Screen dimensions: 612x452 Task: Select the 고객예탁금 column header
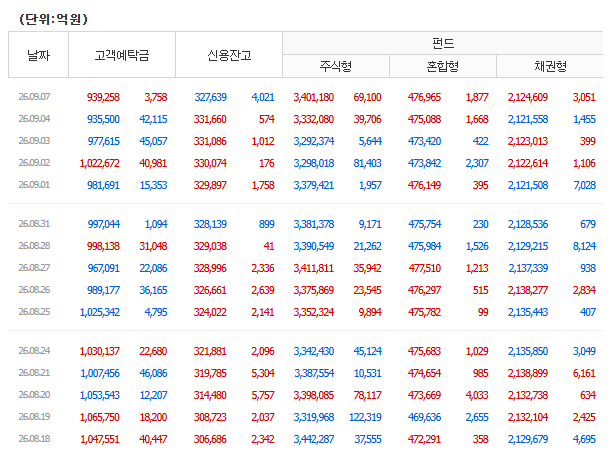click(122, 55)
